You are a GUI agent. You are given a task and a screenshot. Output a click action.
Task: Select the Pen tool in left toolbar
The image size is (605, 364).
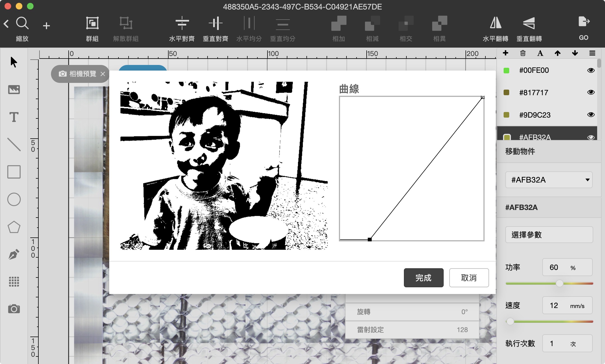tap(14, 254)
